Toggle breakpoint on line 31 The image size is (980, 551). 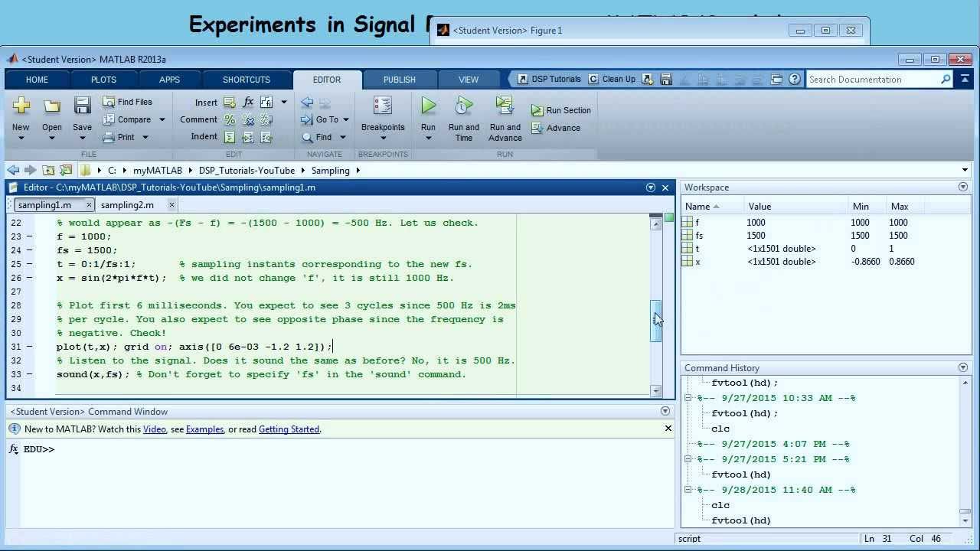[29, 347]
